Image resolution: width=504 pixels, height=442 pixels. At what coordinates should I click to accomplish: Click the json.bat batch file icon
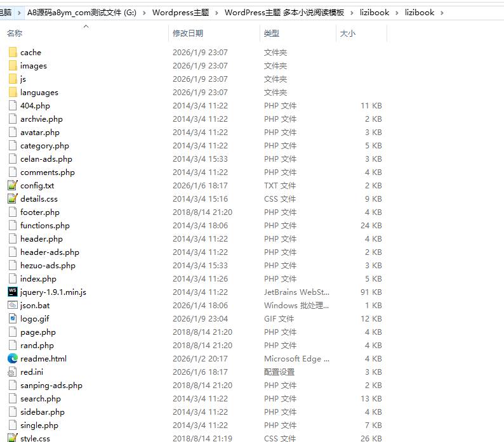(x=13, y=306)
